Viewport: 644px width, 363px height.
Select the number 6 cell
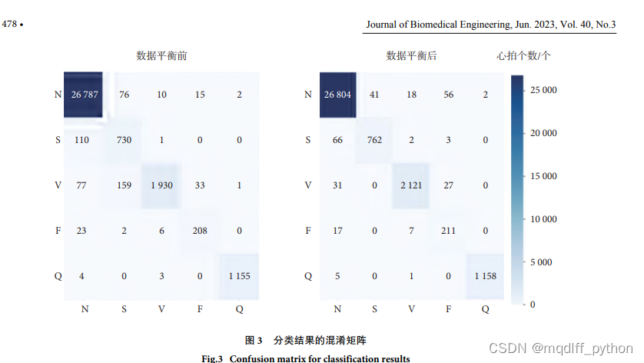pyautogui.click(x=161, y=231)
